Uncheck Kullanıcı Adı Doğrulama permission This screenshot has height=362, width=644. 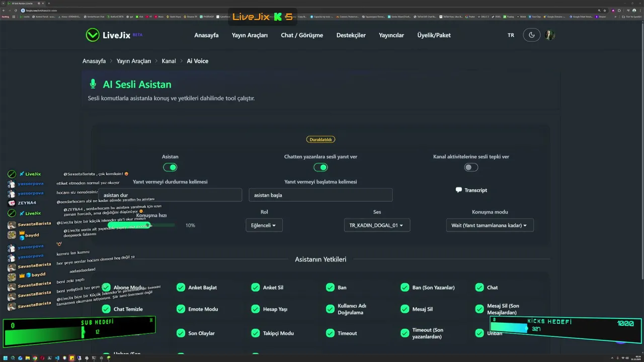coord(330,309)
